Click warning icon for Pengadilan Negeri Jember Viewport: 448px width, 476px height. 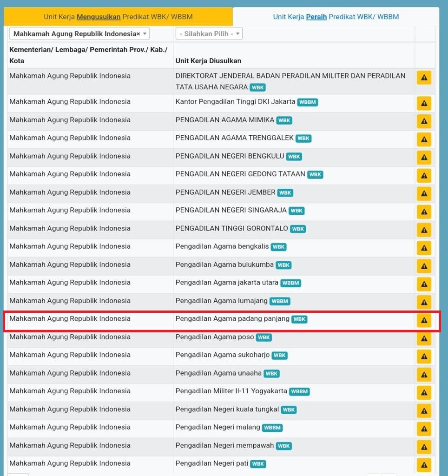coord(424,194)
